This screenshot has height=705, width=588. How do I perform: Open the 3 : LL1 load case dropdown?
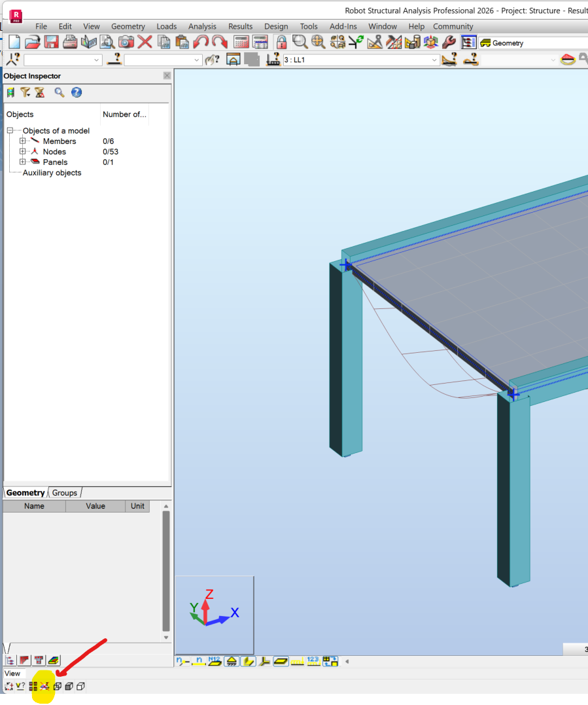pyautogui.click(x=434, y=58)
